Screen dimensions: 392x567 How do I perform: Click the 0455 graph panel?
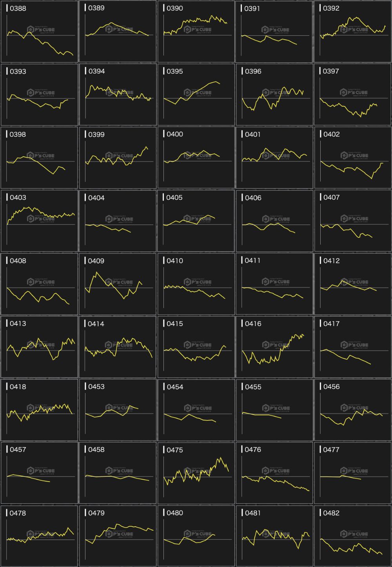coord(274,410)
